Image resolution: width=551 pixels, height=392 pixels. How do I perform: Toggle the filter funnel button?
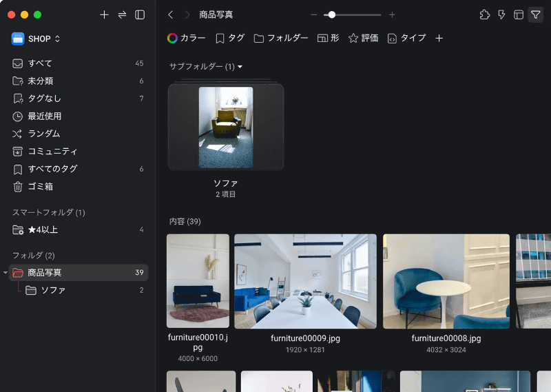tap(536, 14)
